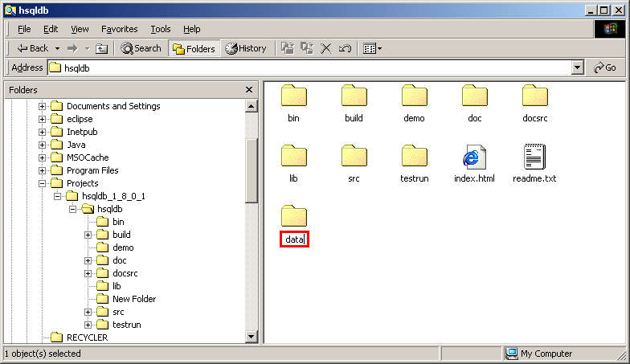Viewport: 630px width, 364px height.
Task: Expand the Program Files tree node
Action: (x=43, y=170)
